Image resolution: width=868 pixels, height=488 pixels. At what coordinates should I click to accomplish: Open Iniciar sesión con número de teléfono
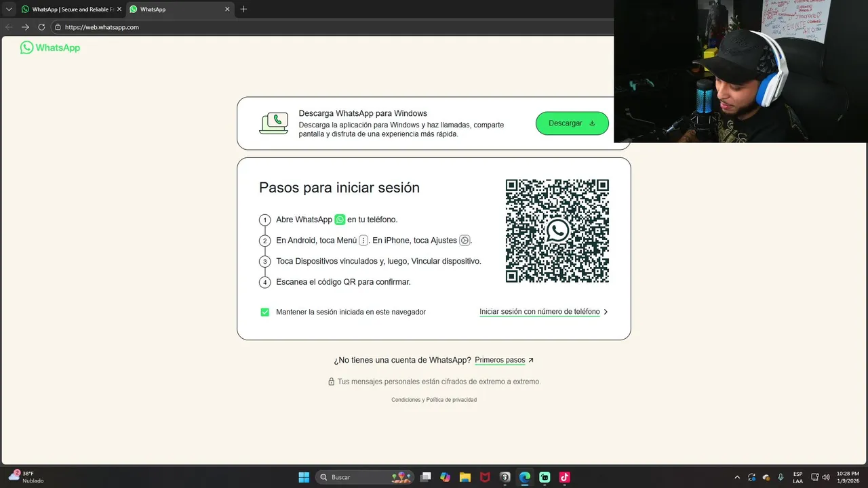540,312
